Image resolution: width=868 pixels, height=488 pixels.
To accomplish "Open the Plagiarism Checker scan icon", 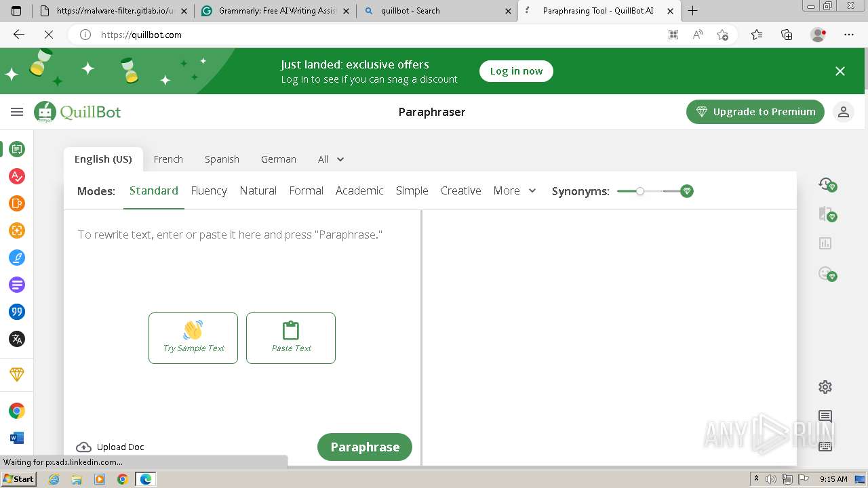I will point(17,230).
